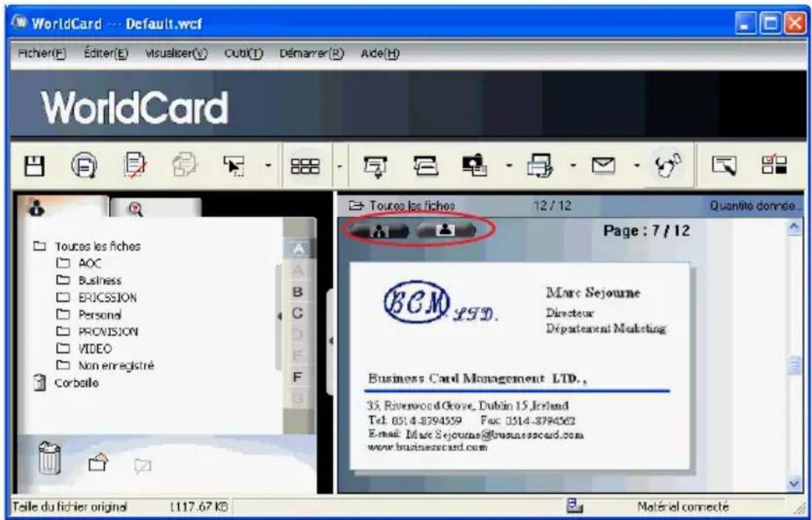Image resolution: width=812 pixels, height=520 pixels.
Task: Click the Save floppy disk toolbar icon
Action: click(x=34, y=167)
